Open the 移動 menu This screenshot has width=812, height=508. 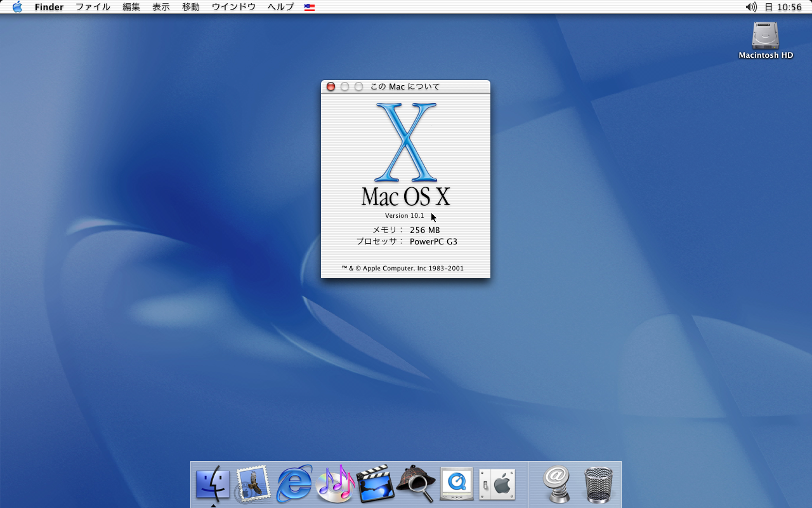[191, 7]
